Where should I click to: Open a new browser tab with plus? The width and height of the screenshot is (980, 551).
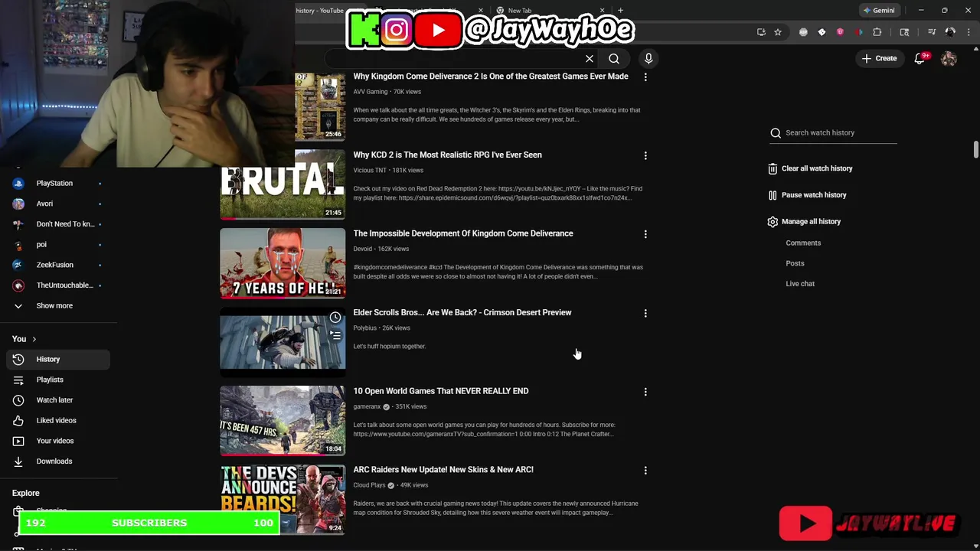[620, 11]
